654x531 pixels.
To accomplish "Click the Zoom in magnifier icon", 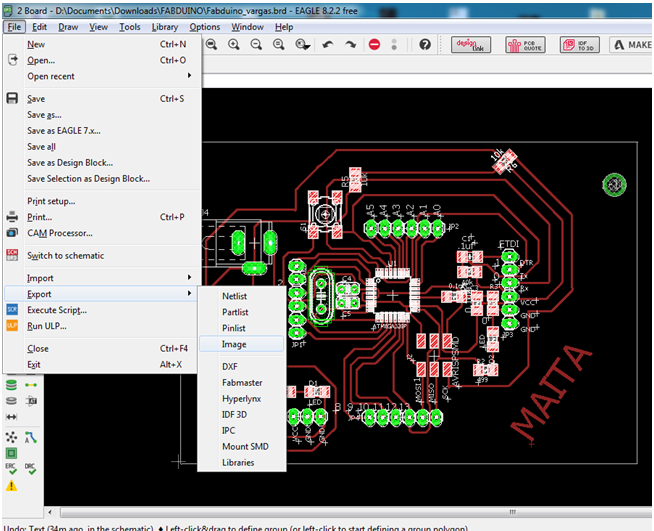I will click(234, 44).
